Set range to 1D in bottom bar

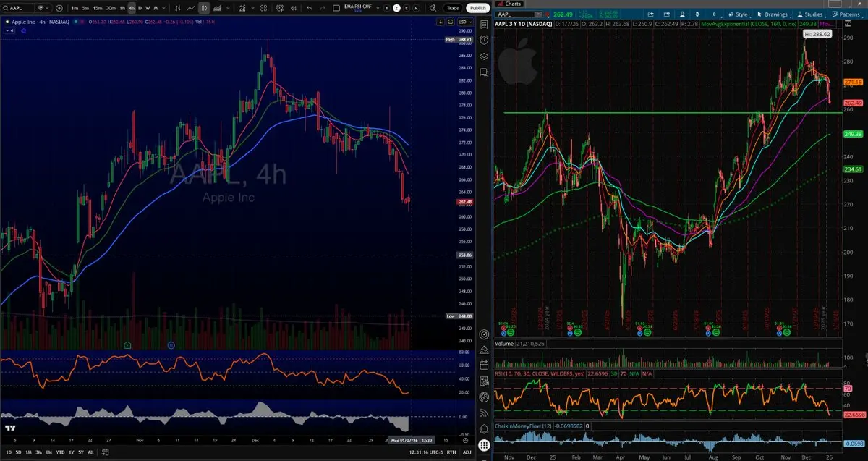[x=9, y=452]
